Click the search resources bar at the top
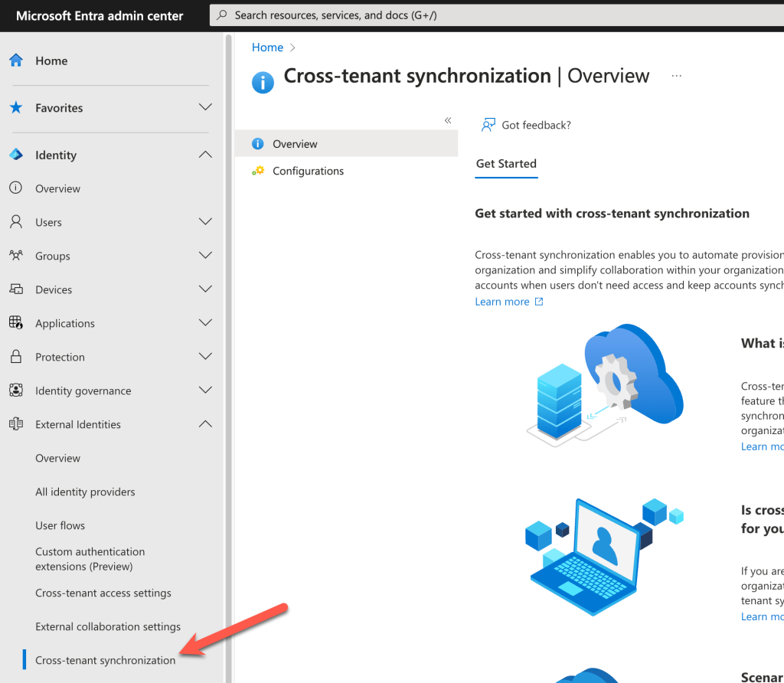 tap(490, 15)
